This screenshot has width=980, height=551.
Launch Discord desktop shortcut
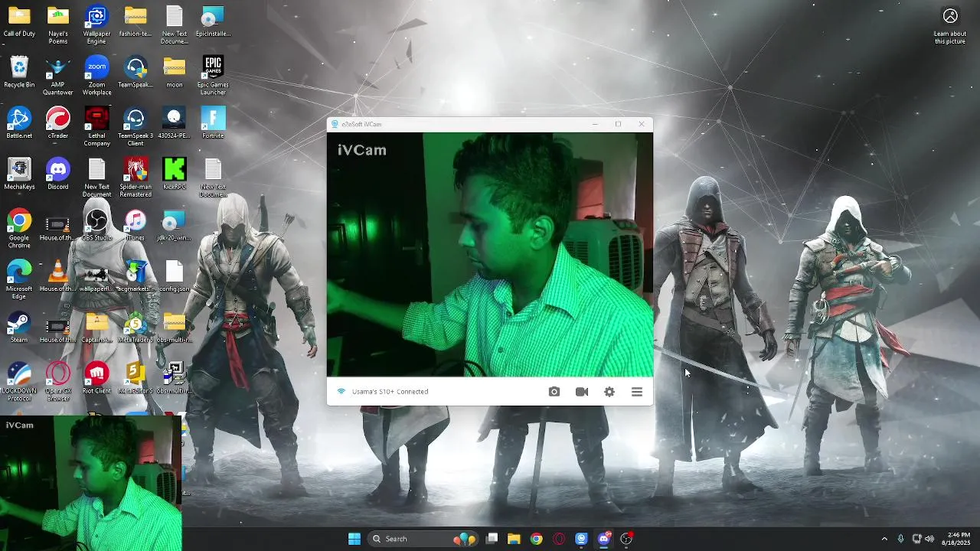click(x=58, y=174)
